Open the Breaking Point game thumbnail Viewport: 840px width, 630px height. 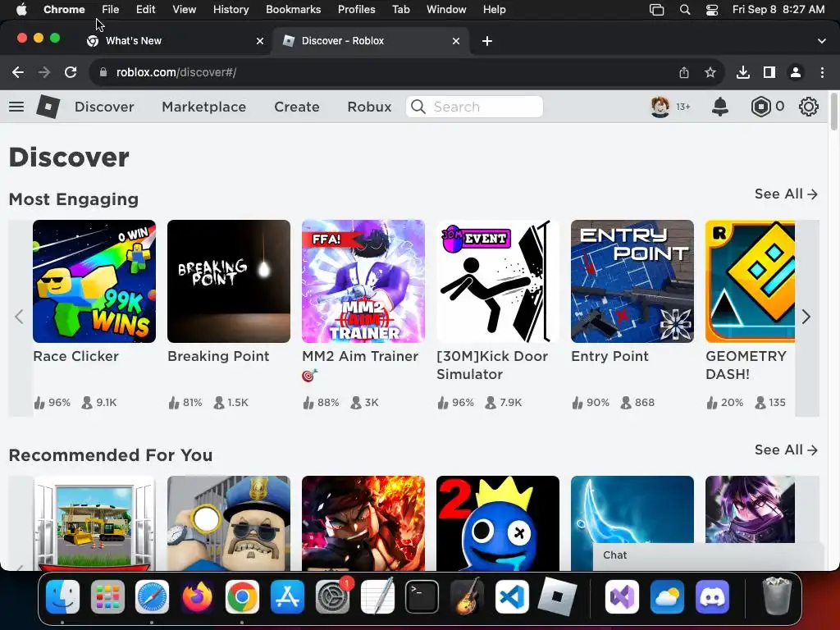point(229,281)
